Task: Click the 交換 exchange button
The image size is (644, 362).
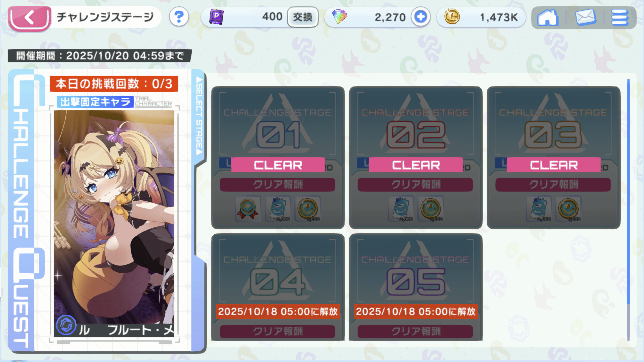Action: pyautogui.click(x=303, y=17)
